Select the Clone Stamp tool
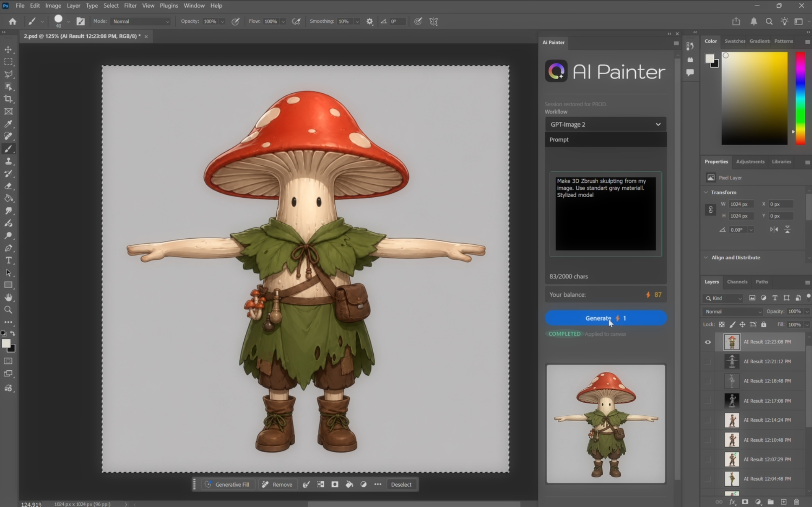This screenshot has width=812, height=507. (x=8, y=161)
